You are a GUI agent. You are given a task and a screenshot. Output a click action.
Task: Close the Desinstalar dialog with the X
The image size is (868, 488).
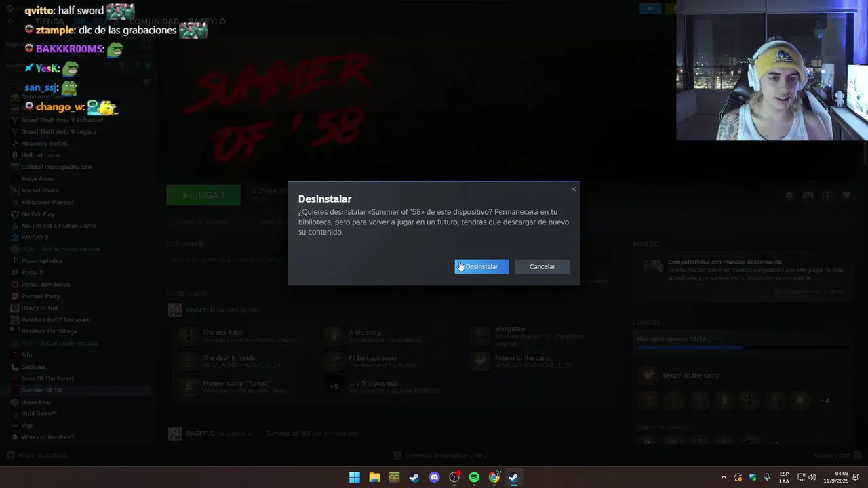tap(574, 189)
